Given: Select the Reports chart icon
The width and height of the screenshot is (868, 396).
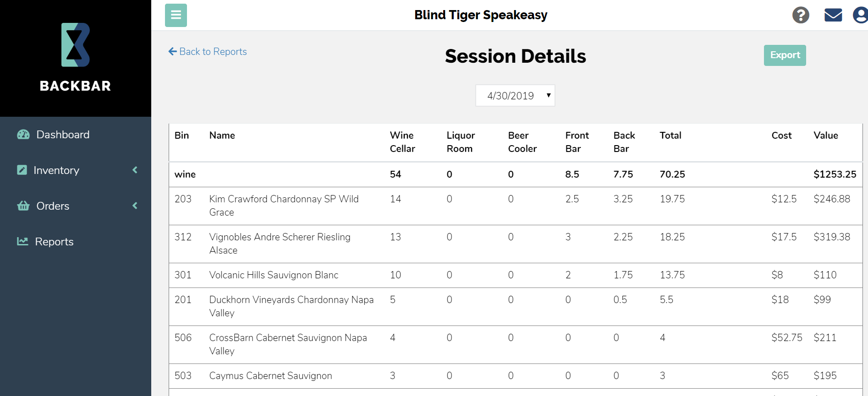Looking at the screenshot, I should (23, 241).
